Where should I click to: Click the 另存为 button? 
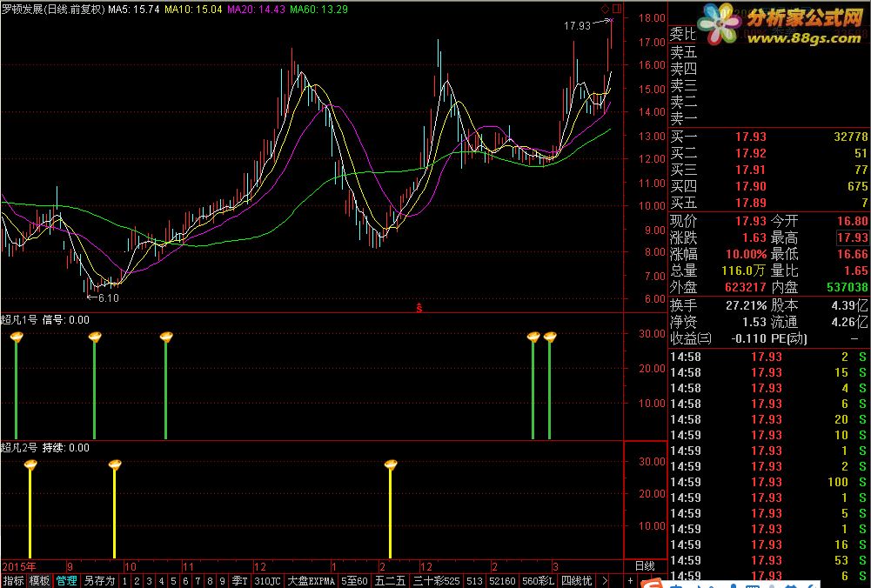click(x=99, y=581)
